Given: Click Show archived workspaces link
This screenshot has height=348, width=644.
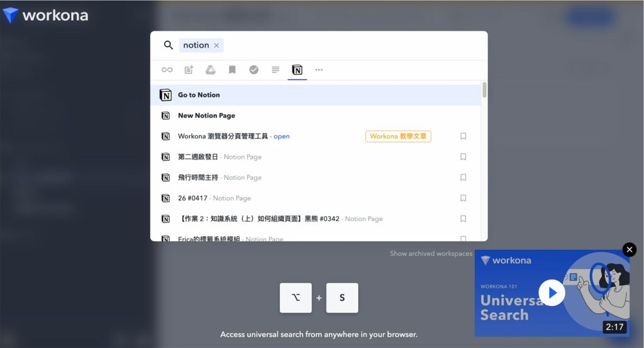Looking at the screenshot, I should 431,254.
